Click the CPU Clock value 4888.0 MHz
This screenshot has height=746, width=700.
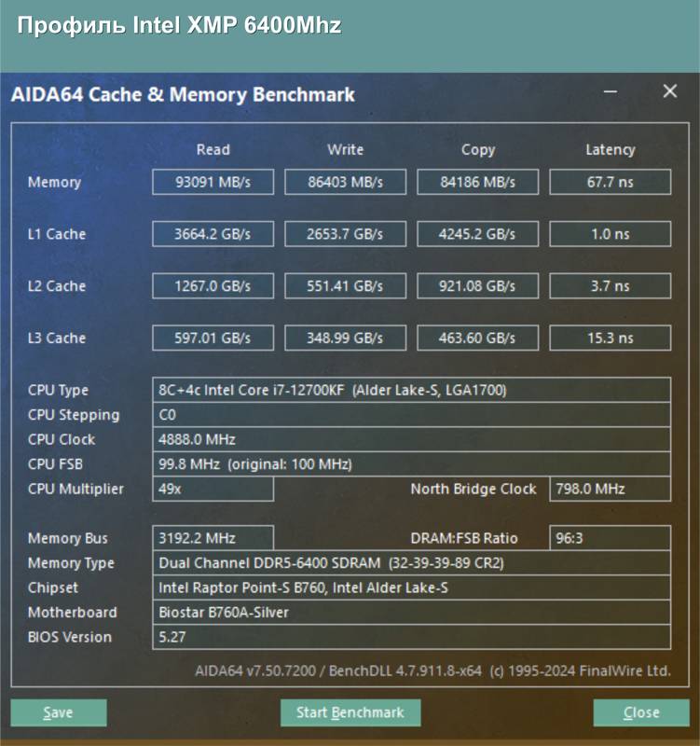pyautogui.click(x=412, y=439)
